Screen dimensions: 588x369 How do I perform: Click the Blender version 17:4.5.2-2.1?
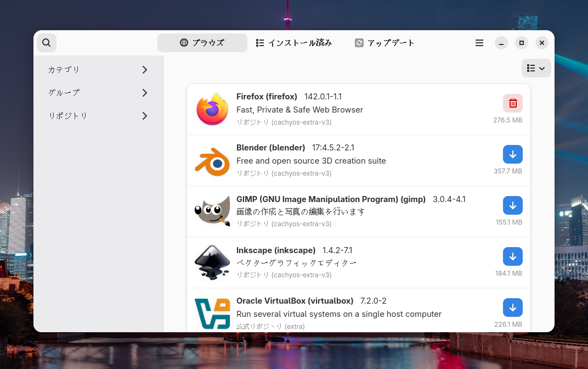click(x=333, y=148)
